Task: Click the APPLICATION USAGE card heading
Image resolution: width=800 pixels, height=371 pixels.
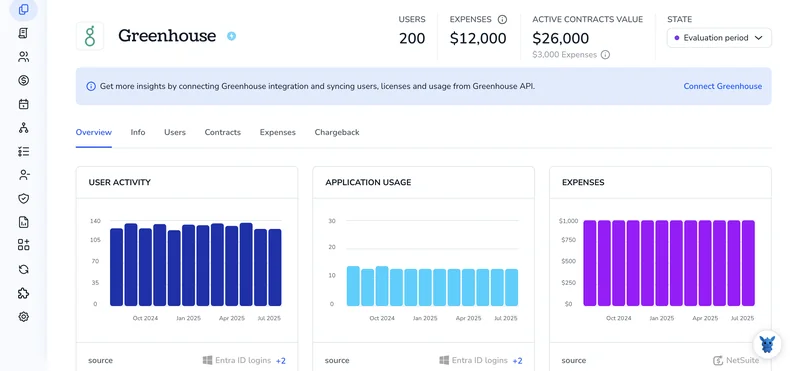Action: (368, 182)
